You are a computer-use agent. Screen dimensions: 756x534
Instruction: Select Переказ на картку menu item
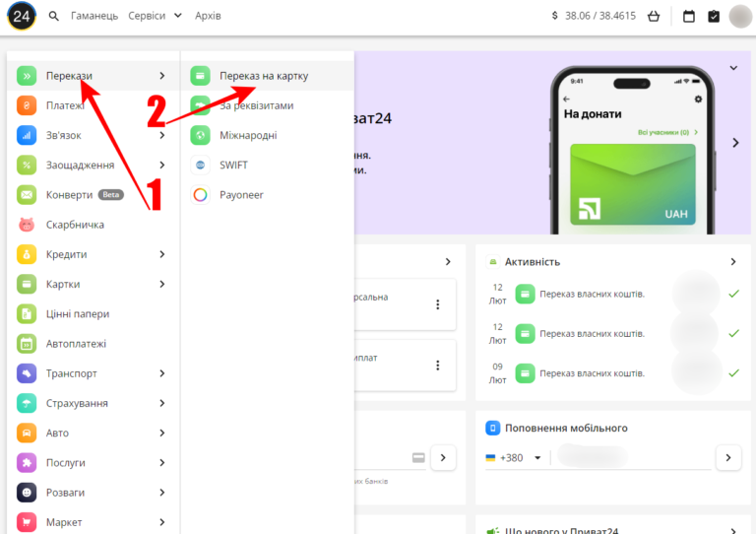point(263,76)
